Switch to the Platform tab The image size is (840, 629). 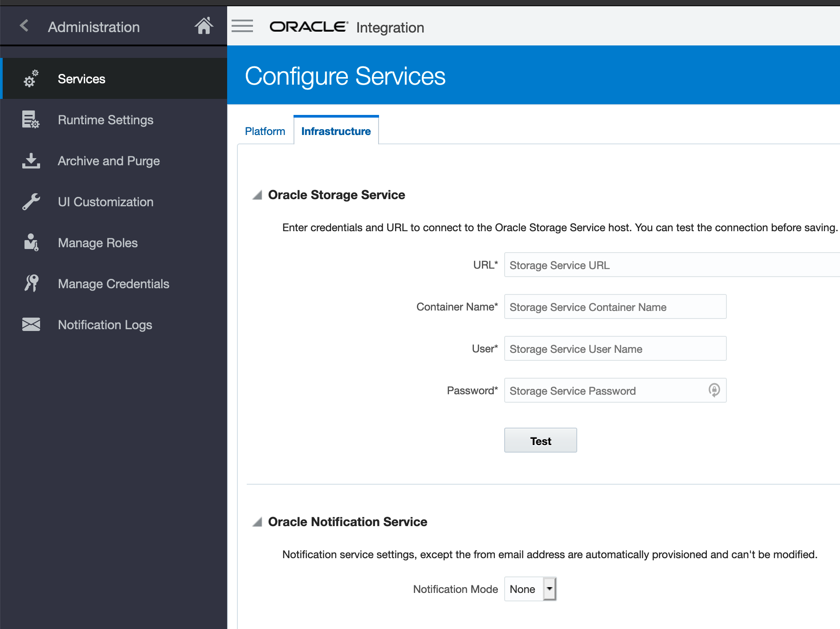(265, 131)
